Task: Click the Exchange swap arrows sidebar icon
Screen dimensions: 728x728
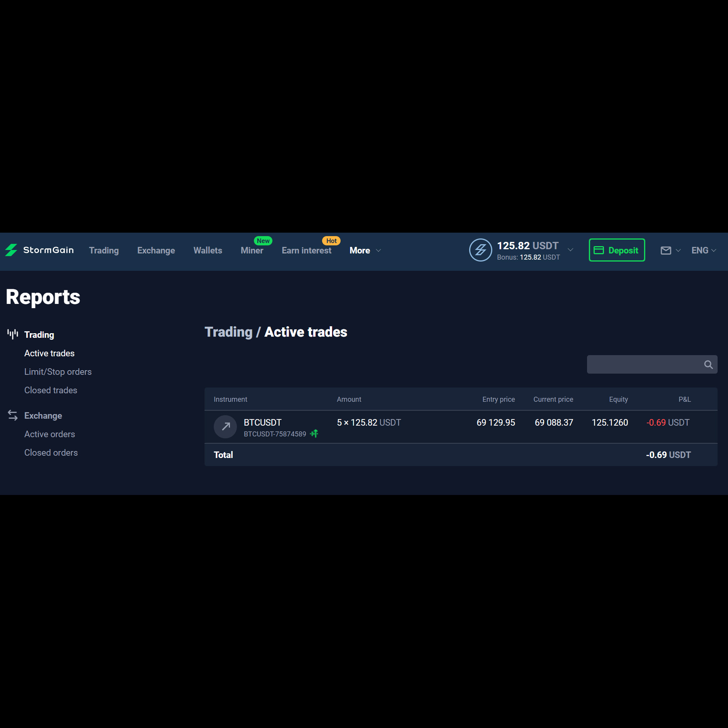Action: (13, 415)
